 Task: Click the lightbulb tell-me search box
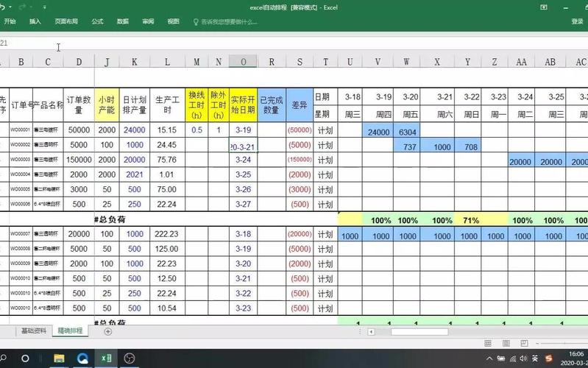225,22
